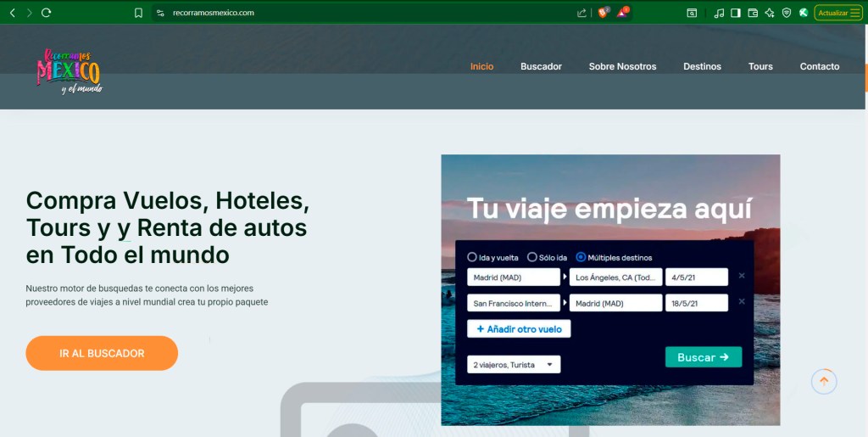Viewport: 868px width, 437px height.
Task: Open the Brave Shields lion icon
Action: 604,13
